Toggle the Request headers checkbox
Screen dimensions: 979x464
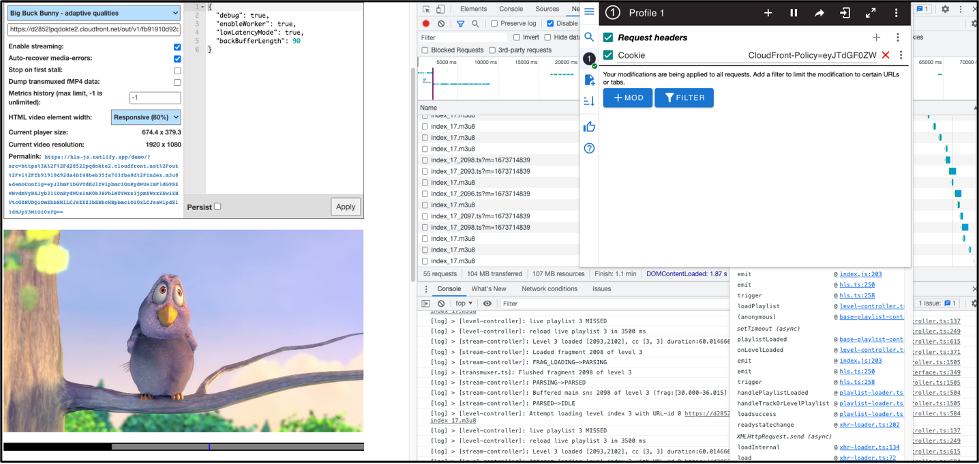pyautogui.click(x=608, y=37)
